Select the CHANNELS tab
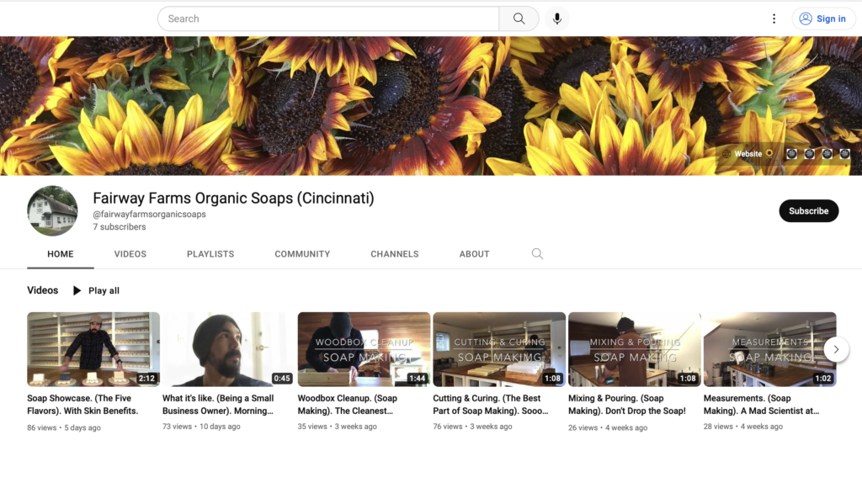This screenshot has width=862, height=504. tap(395, 254)
